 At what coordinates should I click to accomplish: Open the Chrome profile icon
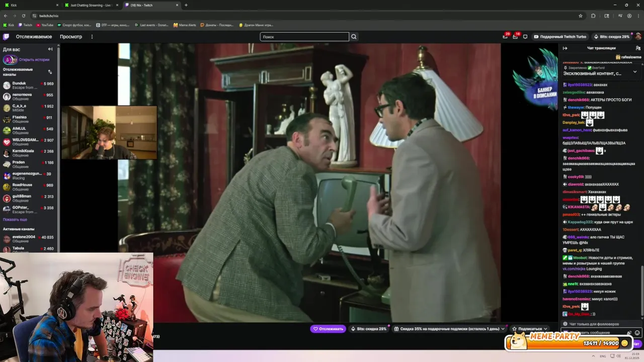click(x=629, y=16)
